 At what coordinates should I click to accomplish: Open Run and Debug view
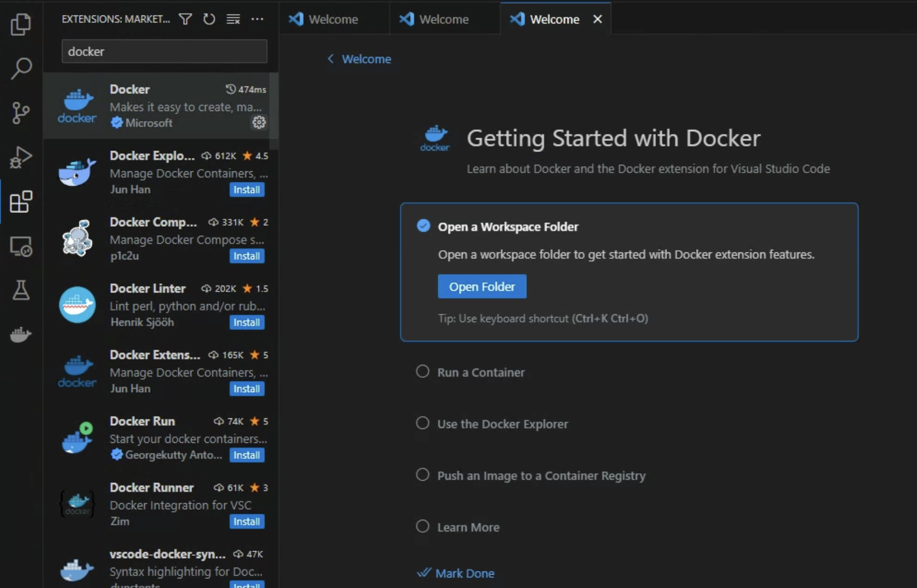(21, 157)
